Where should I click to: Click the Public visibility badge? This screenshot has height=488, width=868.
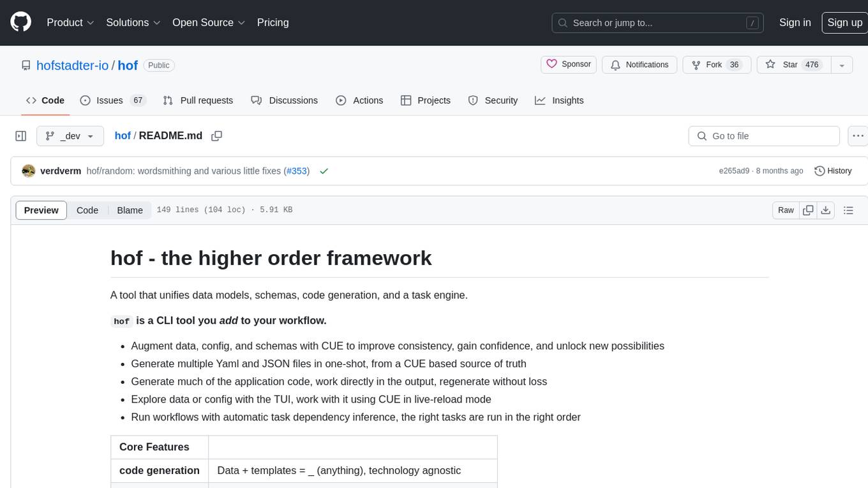(x=159, y=65)
